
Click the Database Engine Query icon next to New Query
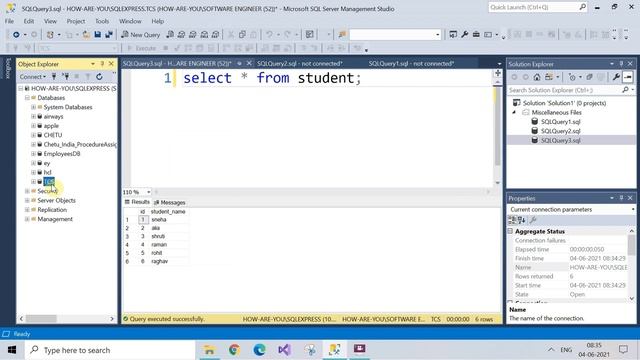(x=170, y=35)
